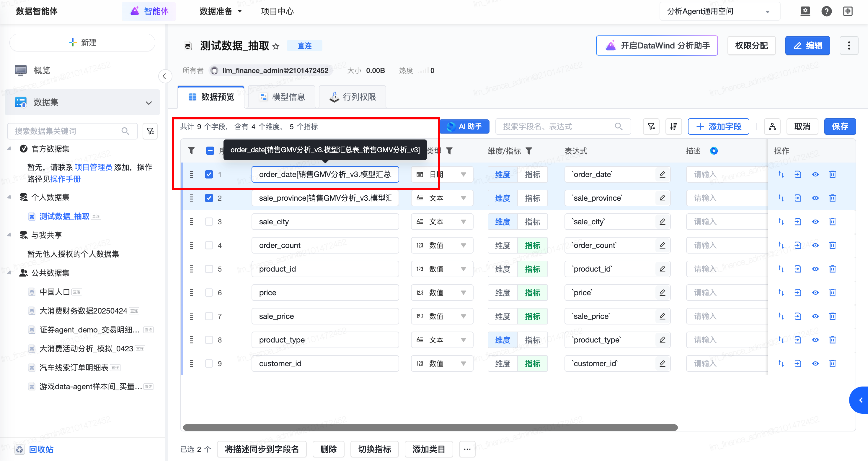868x461 pixels.
Task: Open the help question mark icon
Action: (x=826, y=12)
